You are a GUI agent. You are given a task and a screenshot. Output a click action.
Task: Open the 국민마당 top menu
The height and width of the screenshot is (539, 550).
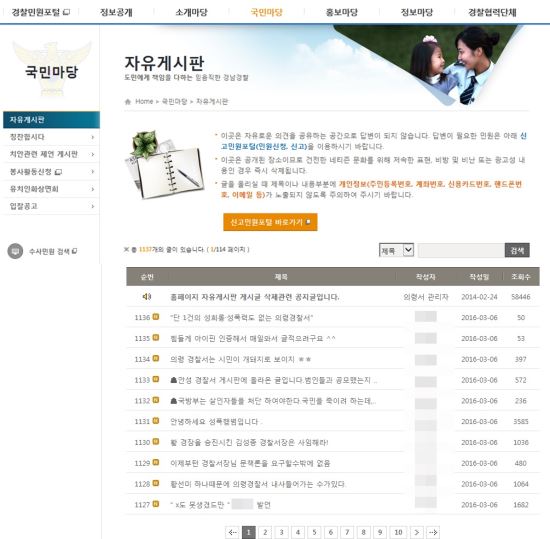coord(267,12)
